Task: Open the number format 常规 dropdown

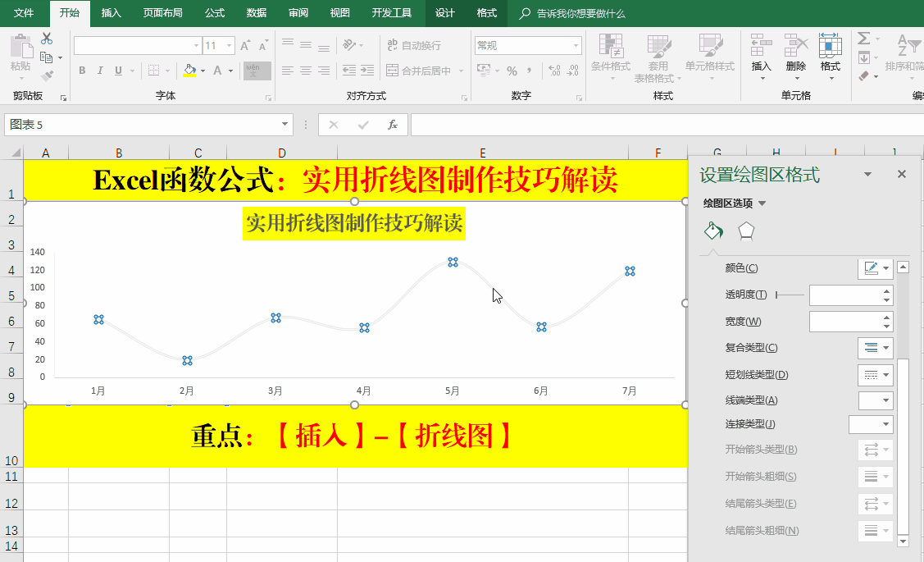Action: point(576,45)
